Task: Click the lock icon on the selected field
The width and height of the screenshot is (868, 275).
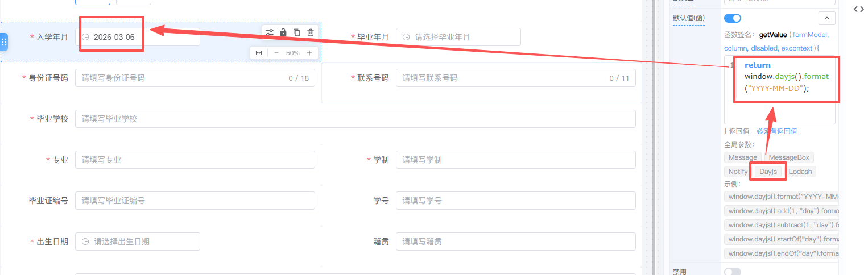Action: tap(283, 32)
